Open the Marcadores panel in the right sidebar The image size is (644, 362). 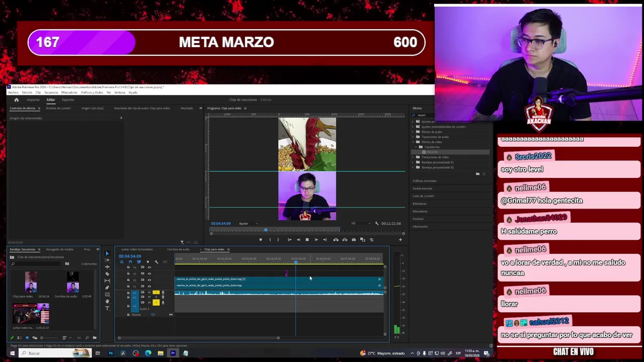[420, 211]
